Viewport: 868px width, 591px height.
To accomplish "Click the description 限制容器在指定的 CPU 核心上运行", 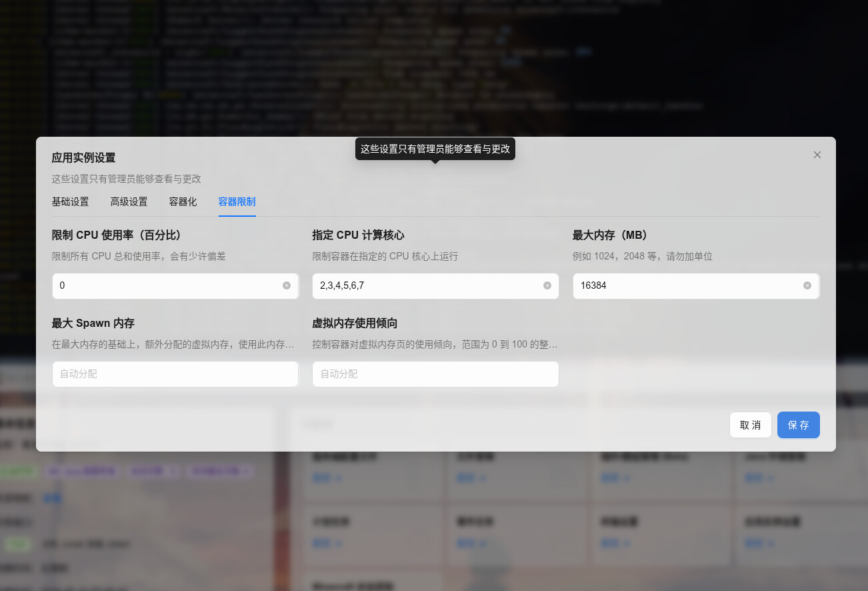I will (385, 256).
